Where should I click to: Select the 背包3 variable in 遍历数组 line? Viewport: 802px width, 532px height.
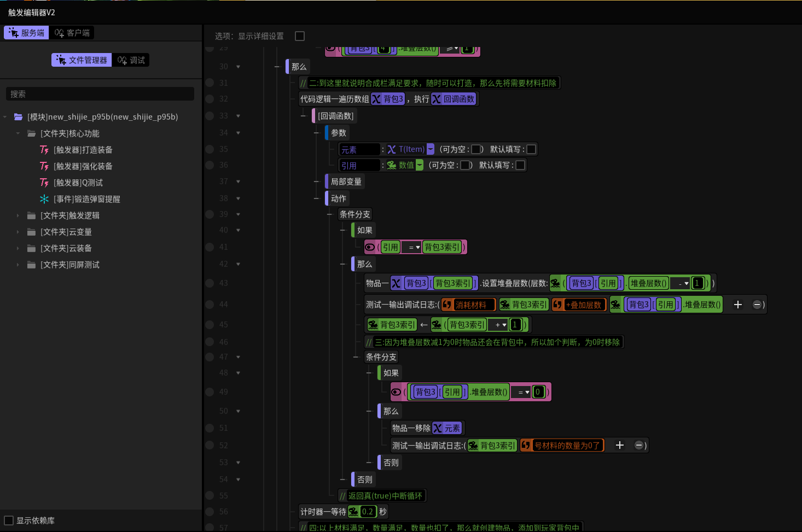388,99
